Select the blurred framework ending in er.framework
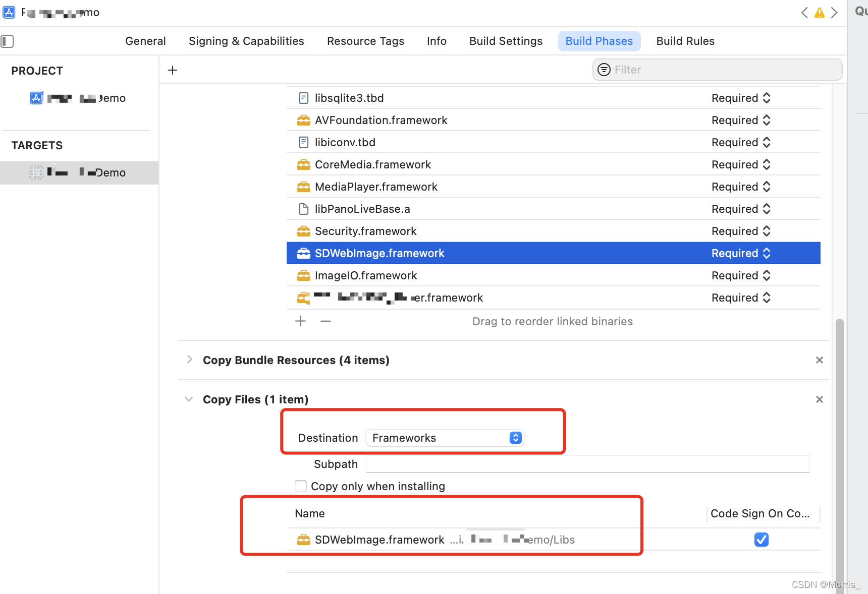The image size is (868, 594). point(553,298)
